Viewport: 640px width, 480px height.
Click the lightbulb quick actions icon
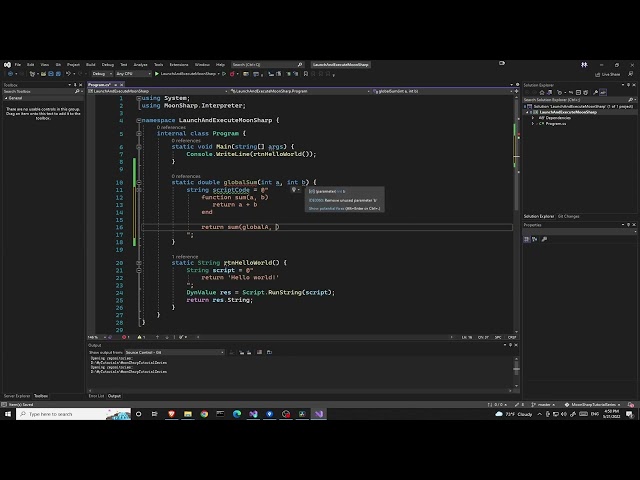pos(294,190)
